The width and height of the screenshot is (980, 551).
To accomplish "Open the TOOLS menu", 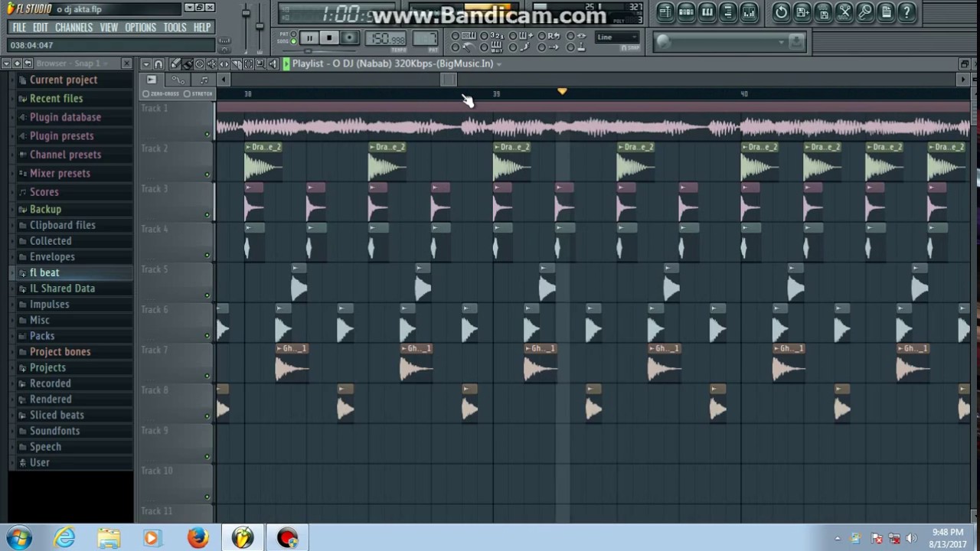I will [x=175, y=28].
